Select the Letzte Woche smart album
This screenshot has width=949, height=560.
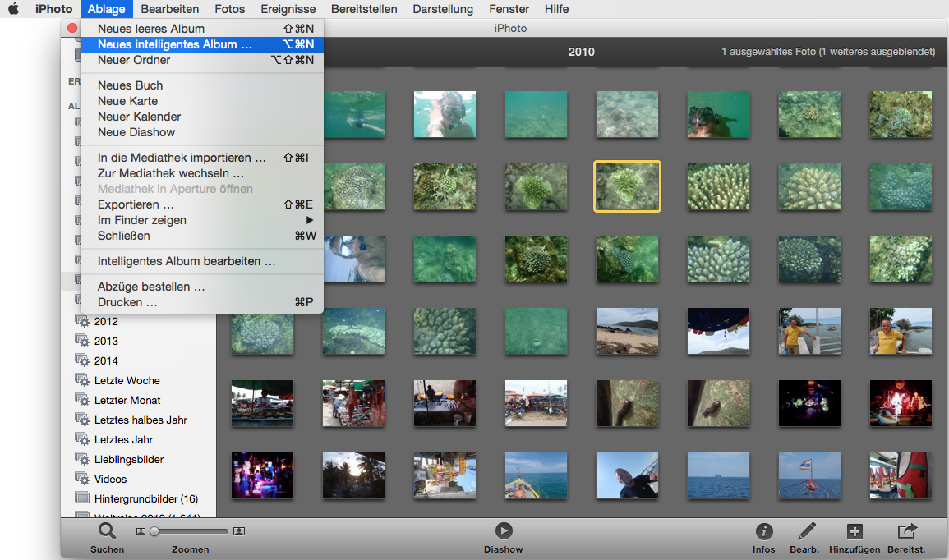coord(127,380)
